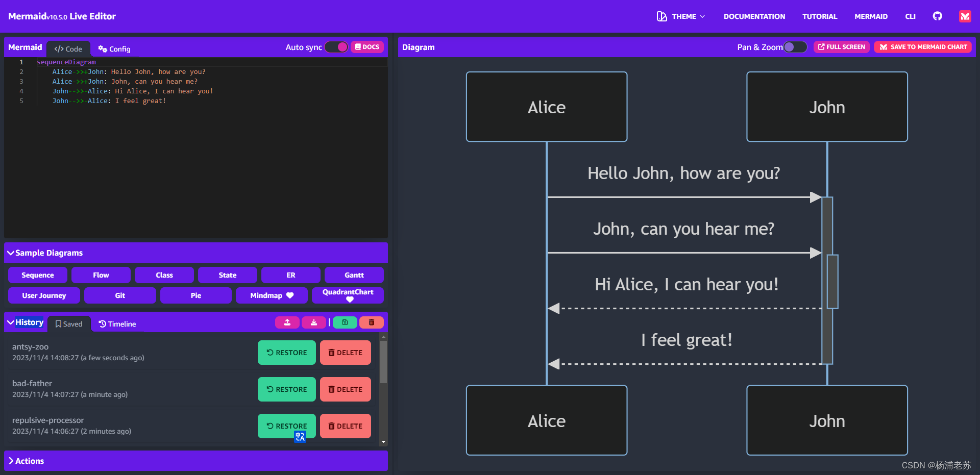Load the Git sample diagram

(120, 295)
